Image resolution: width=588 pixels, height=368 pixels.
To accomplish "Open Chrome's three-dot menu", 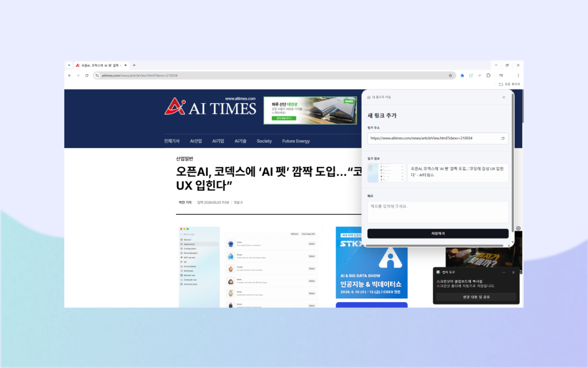I will point(518,76).
